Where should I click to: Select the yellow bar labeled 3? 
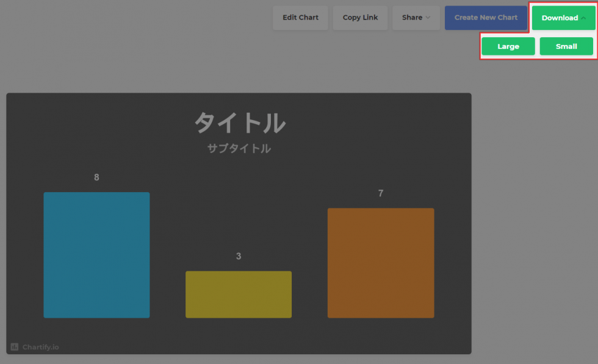[x=238, y=294]
